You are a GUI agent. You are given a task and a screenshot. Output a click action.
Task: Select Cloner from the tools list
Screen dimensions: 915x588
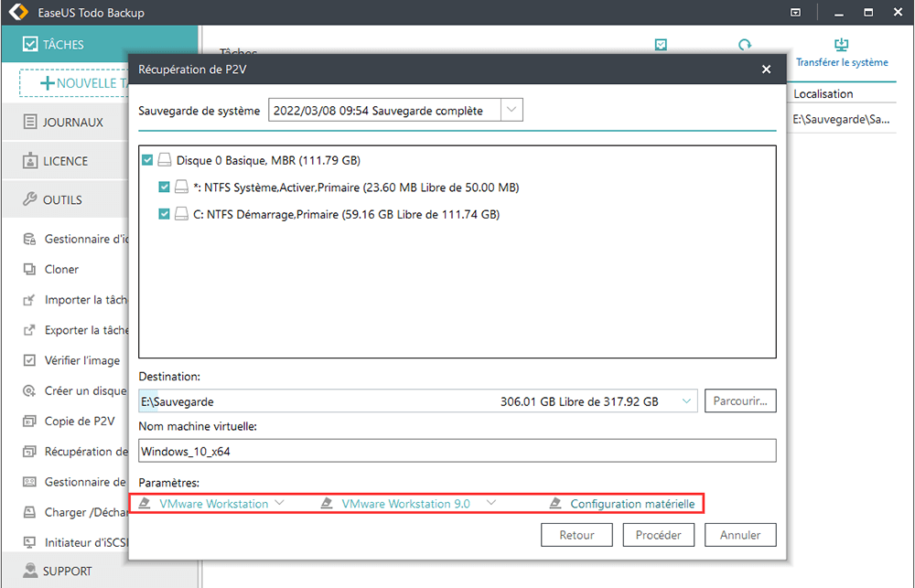click(x=61, y=270)
